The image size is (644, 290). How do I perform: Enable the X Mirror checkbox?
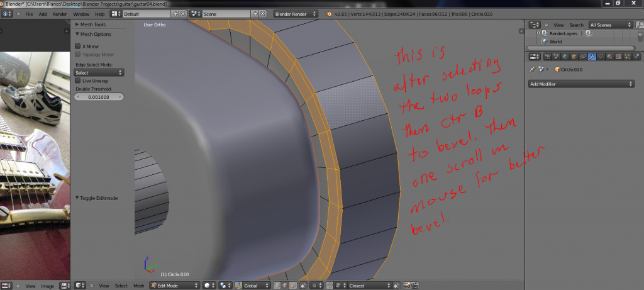78,46
